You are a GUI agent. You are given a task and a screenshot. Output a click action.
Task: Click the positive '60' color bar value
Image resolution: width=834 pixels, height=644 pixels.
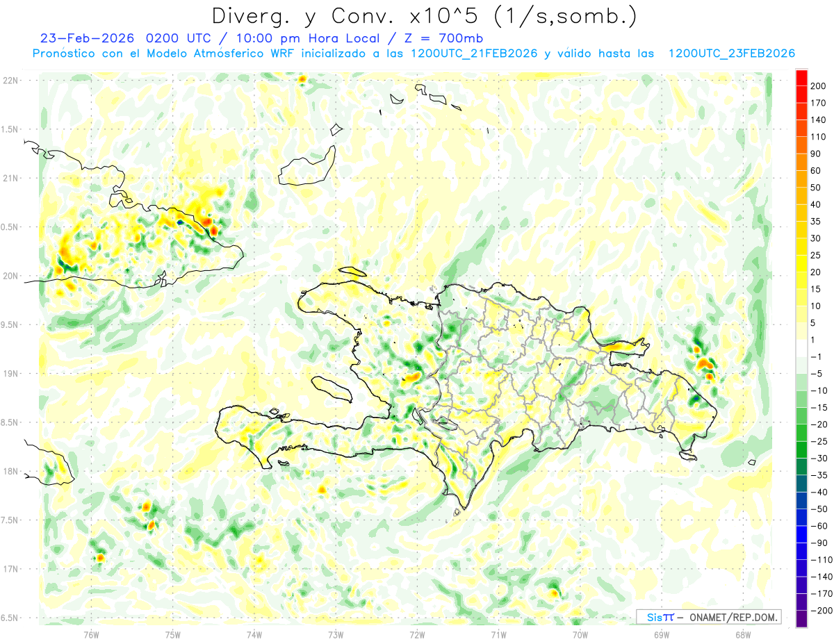coord(816,171)
